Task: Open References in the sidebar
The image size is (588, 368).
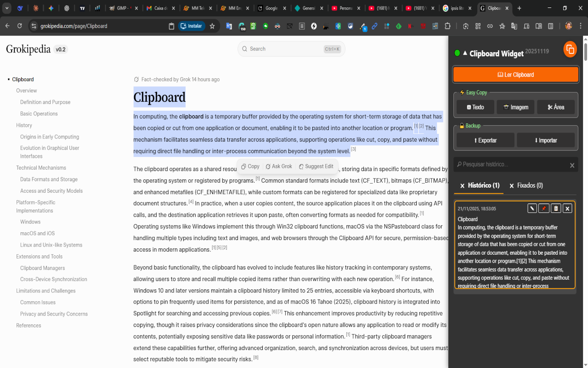Action: (x=28, y=325)
